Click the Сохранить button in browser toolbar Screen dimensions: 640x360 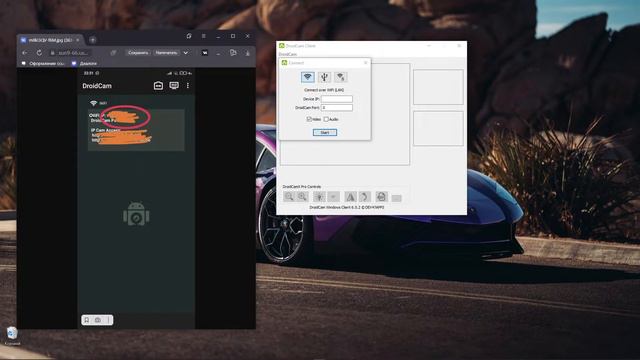click(138, 53)
